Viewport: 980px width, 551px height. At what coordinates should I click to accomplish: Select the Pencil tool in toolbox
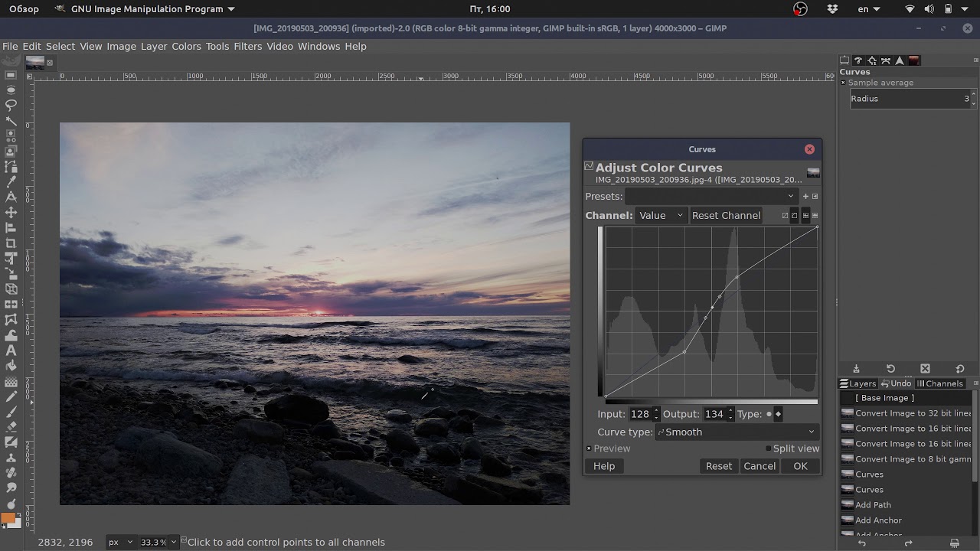[11, 396]
